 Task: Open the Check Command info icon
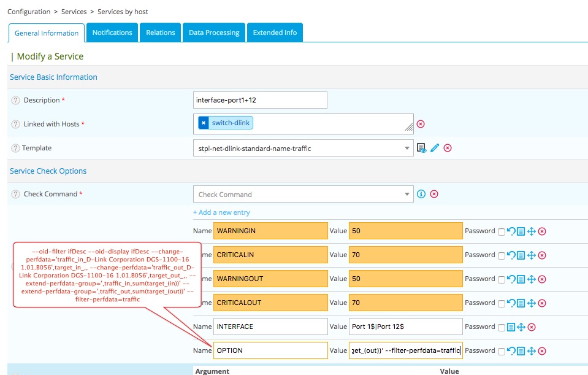click(x=421, y=194)
